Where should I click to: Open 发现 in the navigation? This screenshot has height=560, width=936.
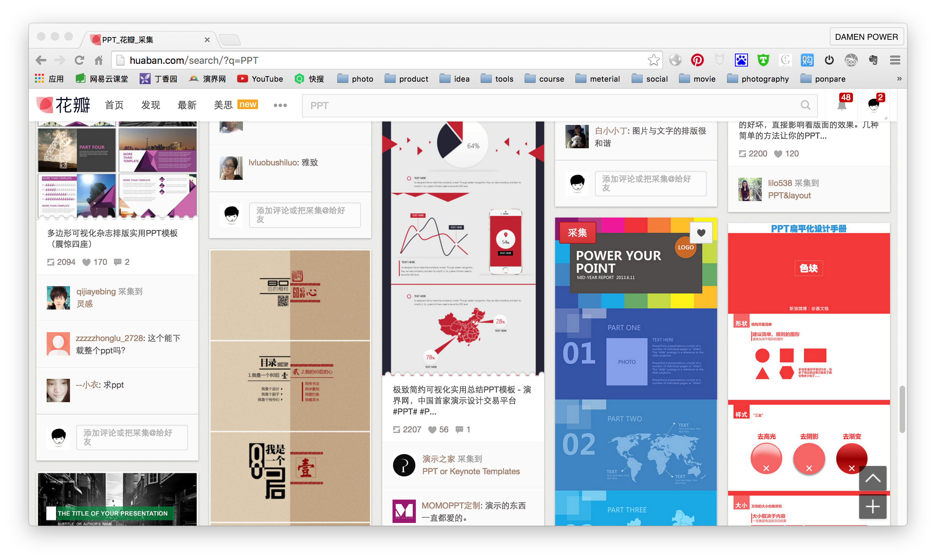click(151, 105)
